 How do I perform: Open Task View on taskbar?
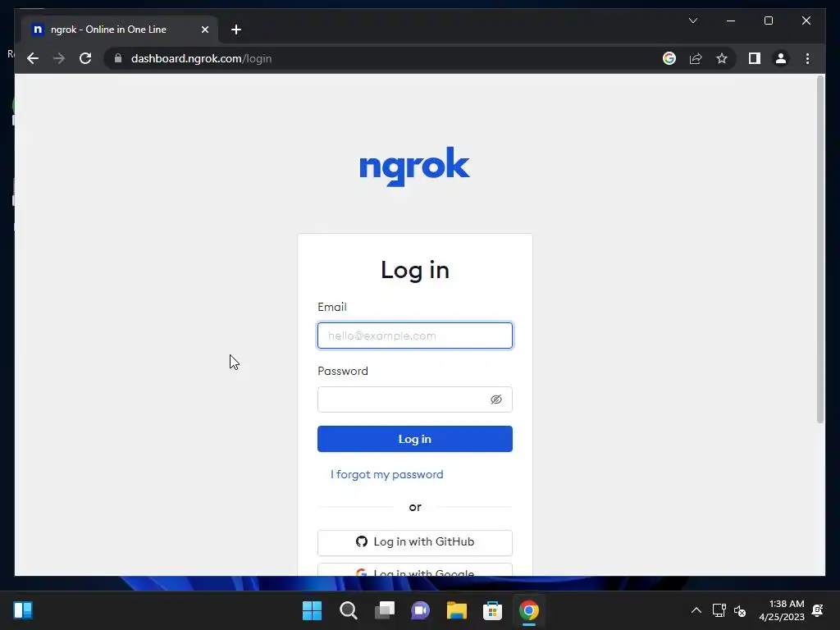(384, 610)
